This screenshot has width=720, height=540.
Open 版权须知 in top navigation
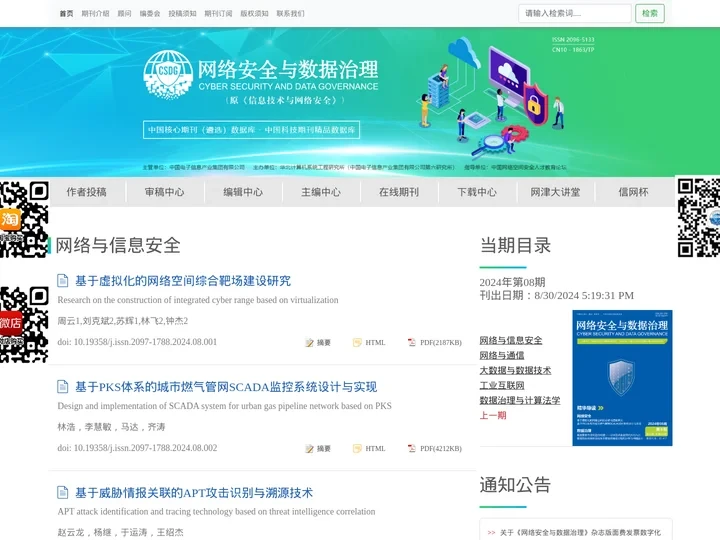pyautogui.click(x=254, y=13)
